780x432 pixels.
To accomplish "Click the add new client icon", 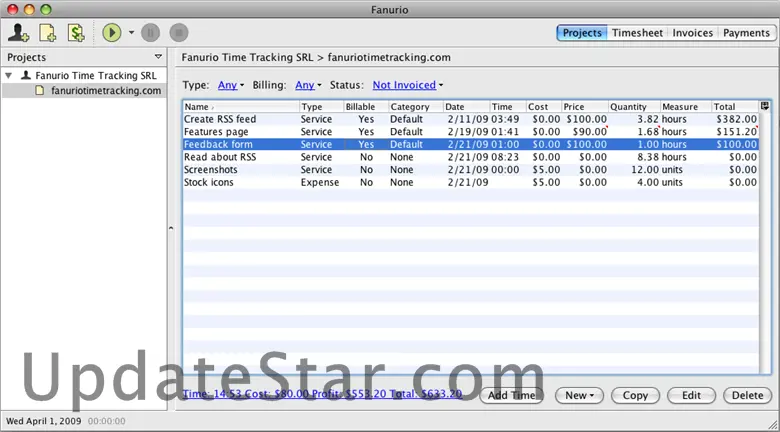I will click(18, 32).
